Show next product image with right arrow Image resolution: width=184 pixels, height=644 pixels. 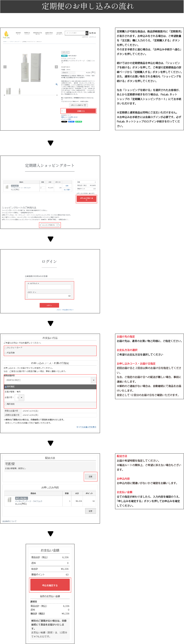click(x=56, y=67)
